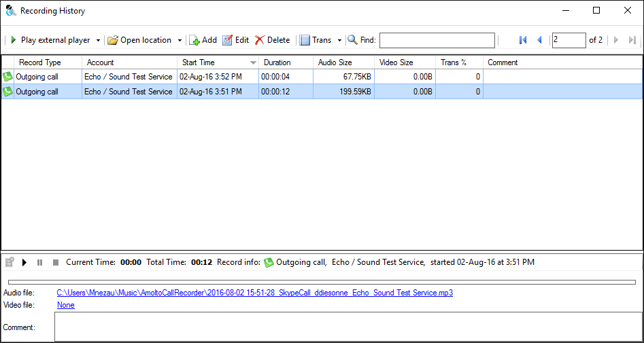Open the audio file mp3 path link
The image size is (644, 343).
click(x=254, y=293)
